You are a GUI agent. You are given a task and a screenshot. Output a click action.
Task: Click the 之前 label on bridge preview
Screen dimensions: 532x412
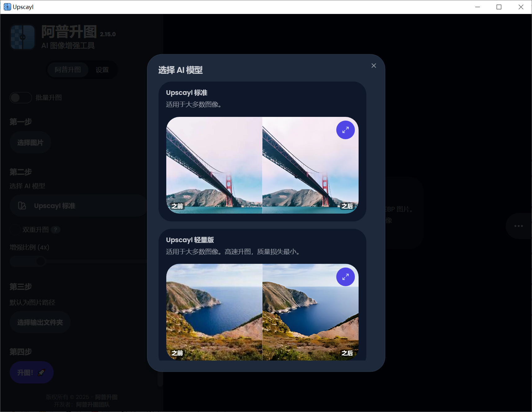click(x=177, y=206)
